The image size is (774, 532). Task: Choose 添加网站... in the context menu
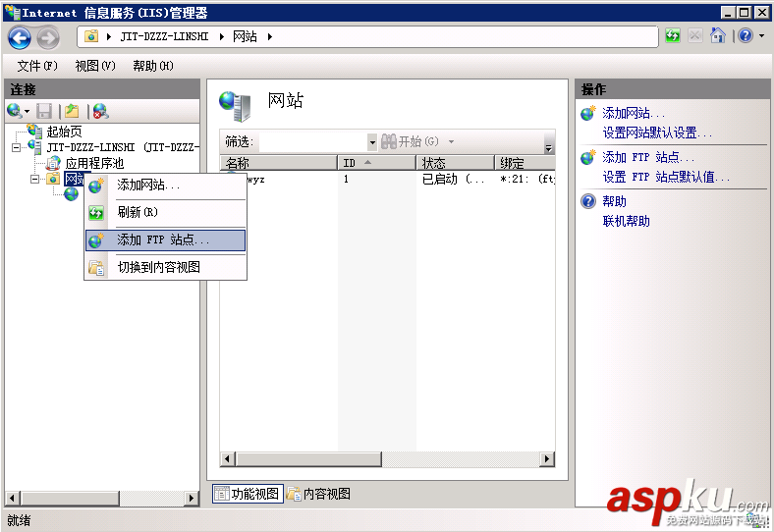[165, 186]
